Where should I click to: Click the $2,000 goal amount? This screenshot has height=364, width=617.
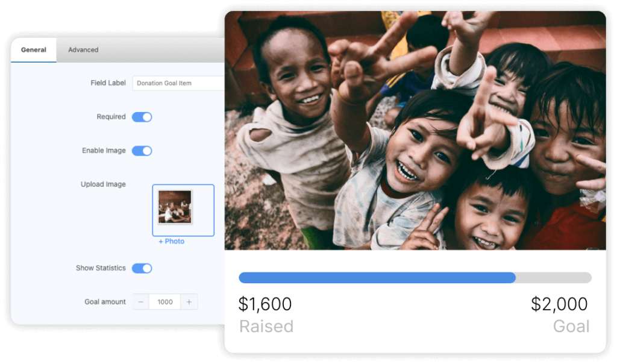tap(559, 304)
